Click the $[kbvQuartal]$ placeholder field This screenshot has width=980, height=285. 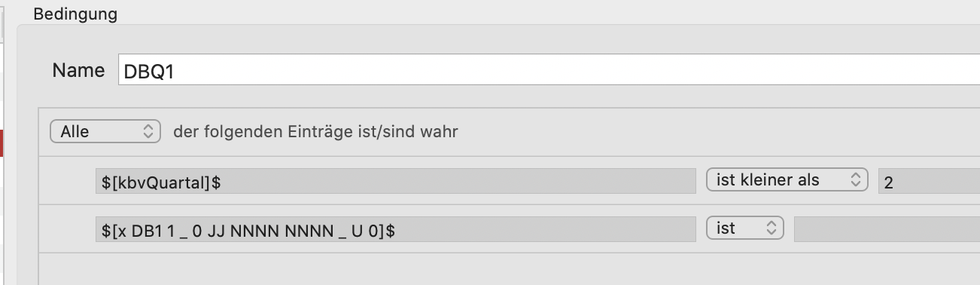pyautogui.click(x=396, y=181)
